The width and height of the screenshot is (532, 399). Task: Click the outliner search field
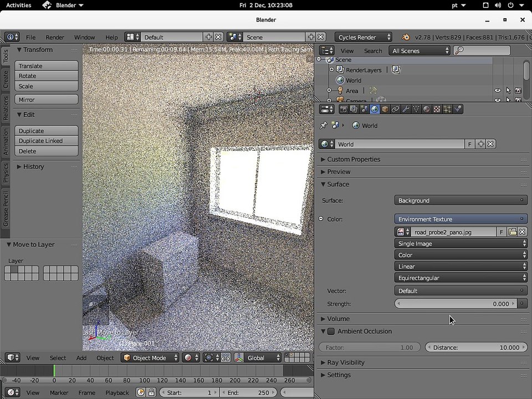[x=482, y=51]
